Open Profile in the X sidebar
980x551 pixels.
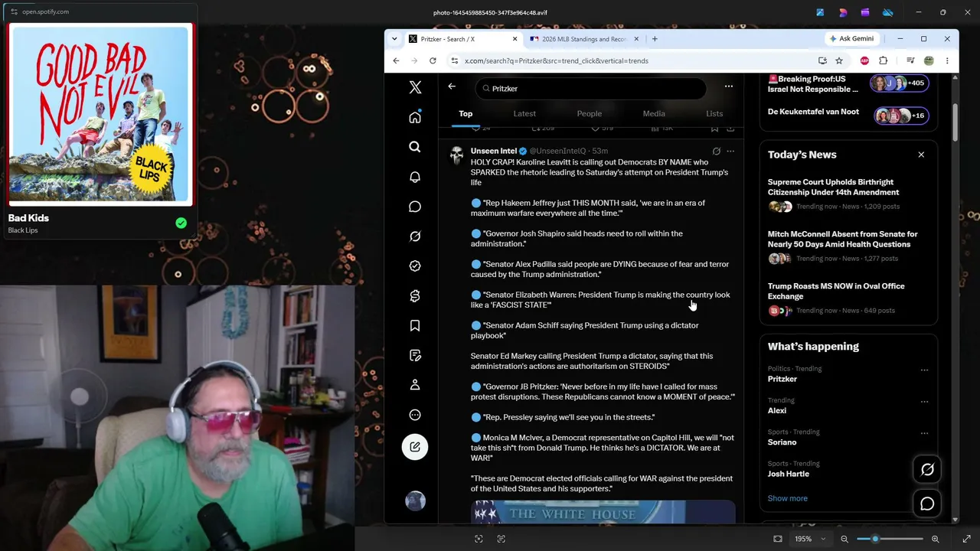(415, 385)
